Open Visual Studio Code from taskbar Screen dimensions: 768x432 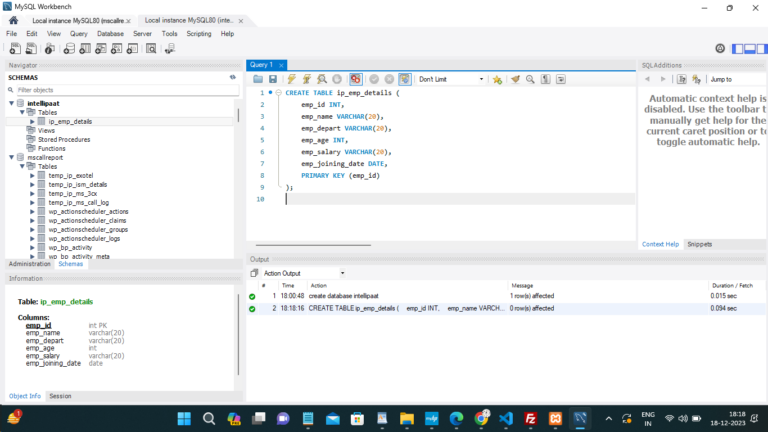505,418
